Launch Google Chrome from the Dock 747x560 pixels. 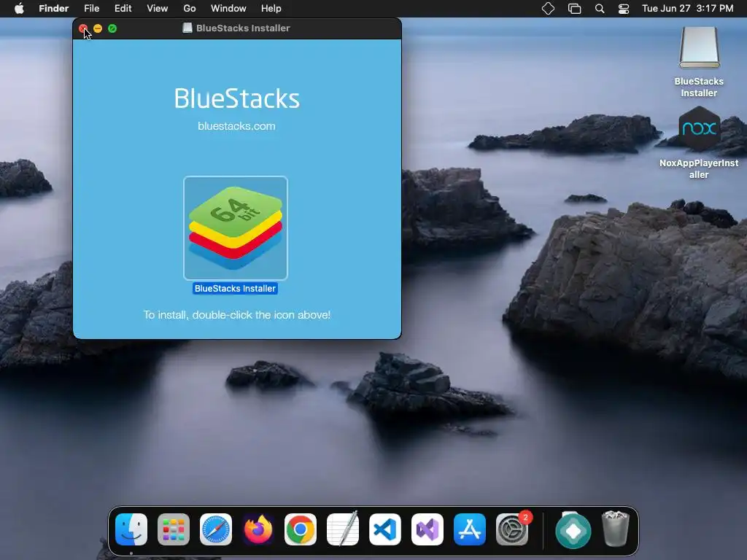pos(300,529)
